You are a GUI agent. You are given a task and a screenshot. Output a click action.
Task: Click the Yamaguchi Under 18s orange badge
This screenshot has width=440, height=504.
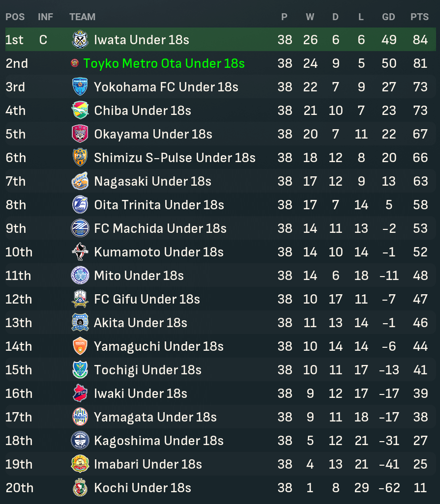click(80, 346)
